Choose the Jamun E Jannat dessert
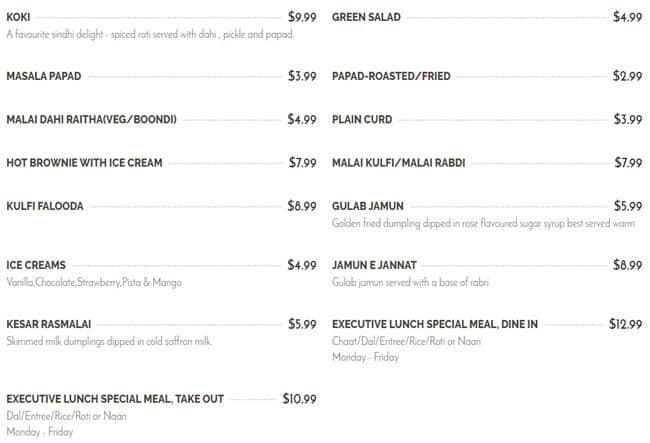This screenshot has width=650, height=443. pyautogui.click(x=374, y=265)
